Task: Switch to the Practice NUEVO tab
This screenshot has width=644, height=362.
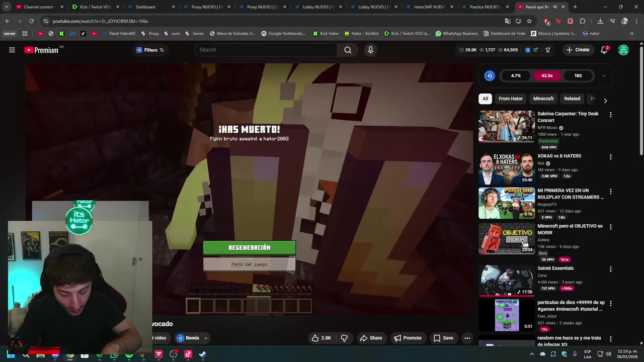Action: click(485, 7)
